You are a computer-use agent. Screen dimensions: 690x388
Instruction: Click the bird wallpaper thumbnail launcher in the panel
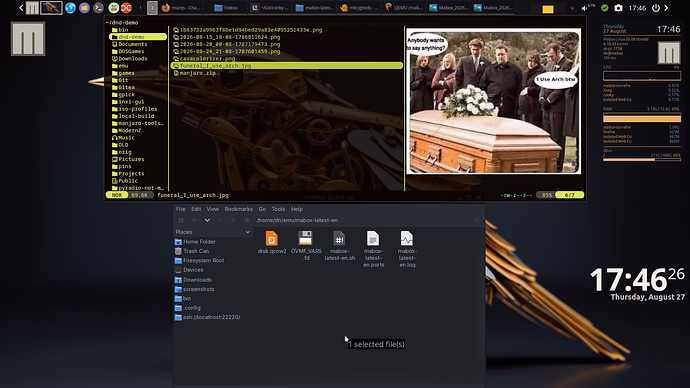tap(51, 8)
